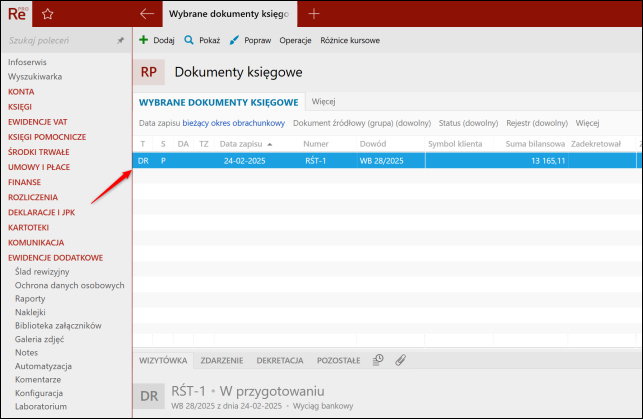Open the KOMUNIKACJA section
Screen dimensions: 643x419
pos(36,243)
